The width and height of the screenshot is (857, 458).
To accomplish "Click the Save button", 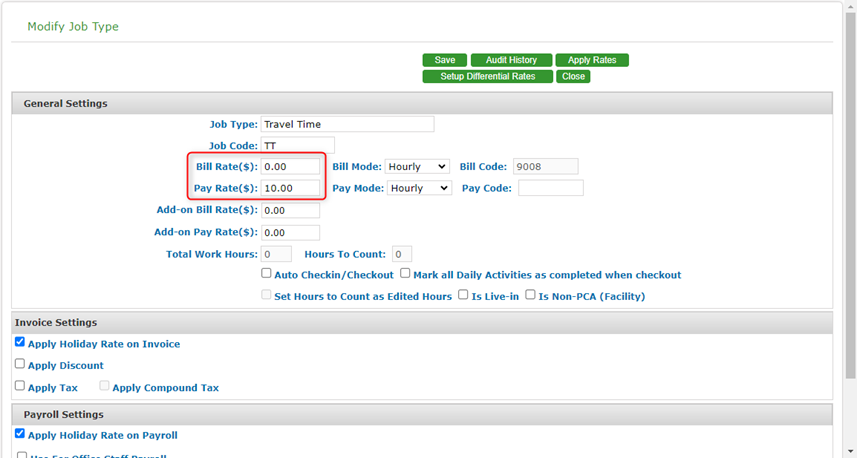I will click(x=444, y=60).
